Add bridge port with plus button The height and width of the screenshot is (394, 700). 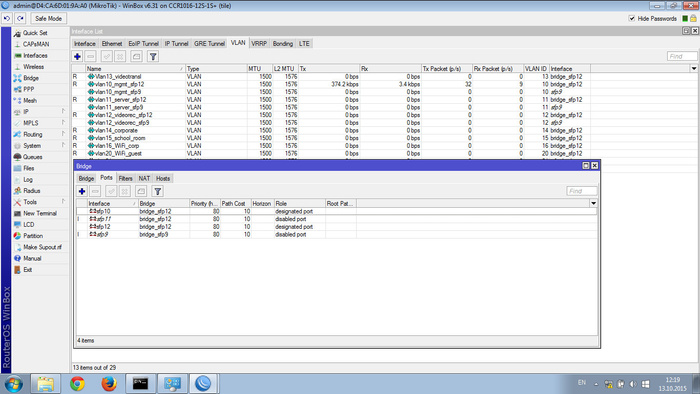click(82, 191)
